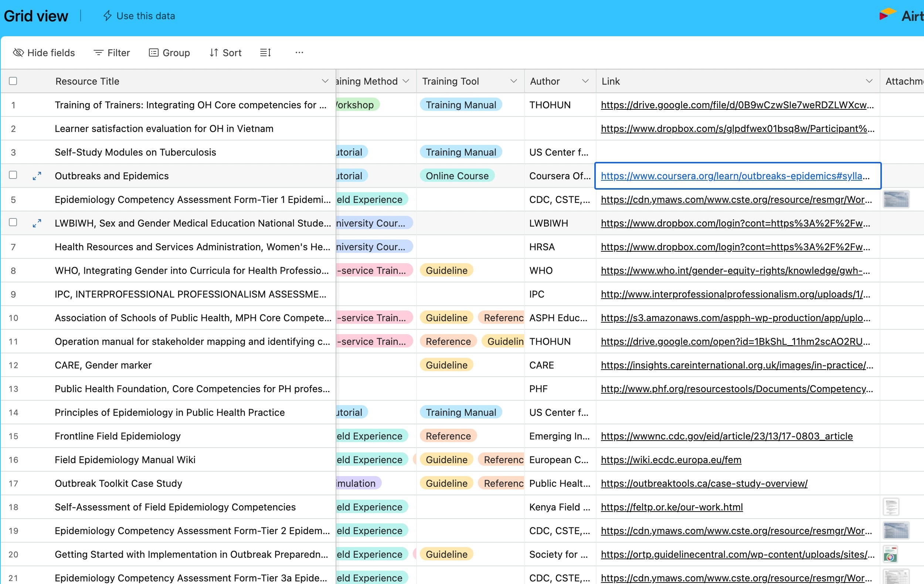Click the Workshop tag in row 1

358,105
